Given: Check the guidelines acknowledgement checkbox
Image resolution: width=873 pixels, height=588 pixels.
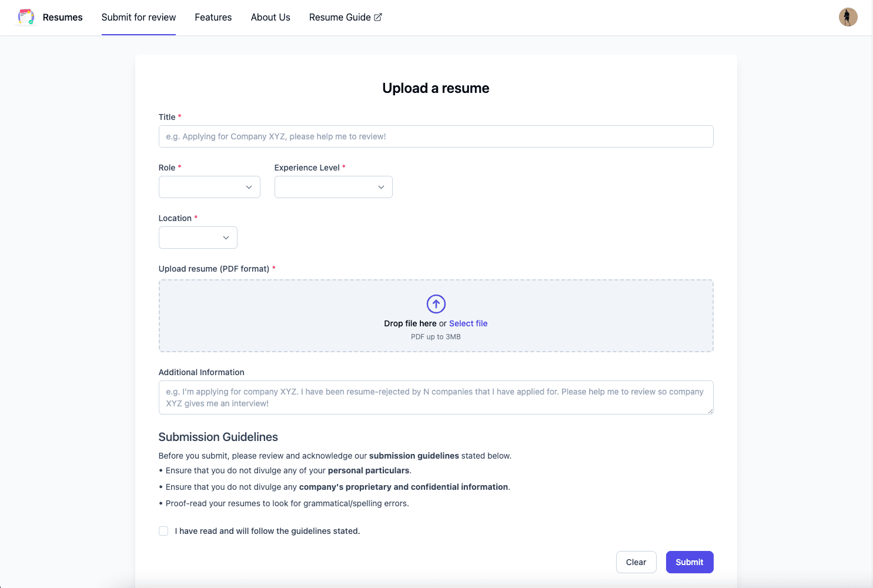Looking at the screenshot, I should 163,531.
